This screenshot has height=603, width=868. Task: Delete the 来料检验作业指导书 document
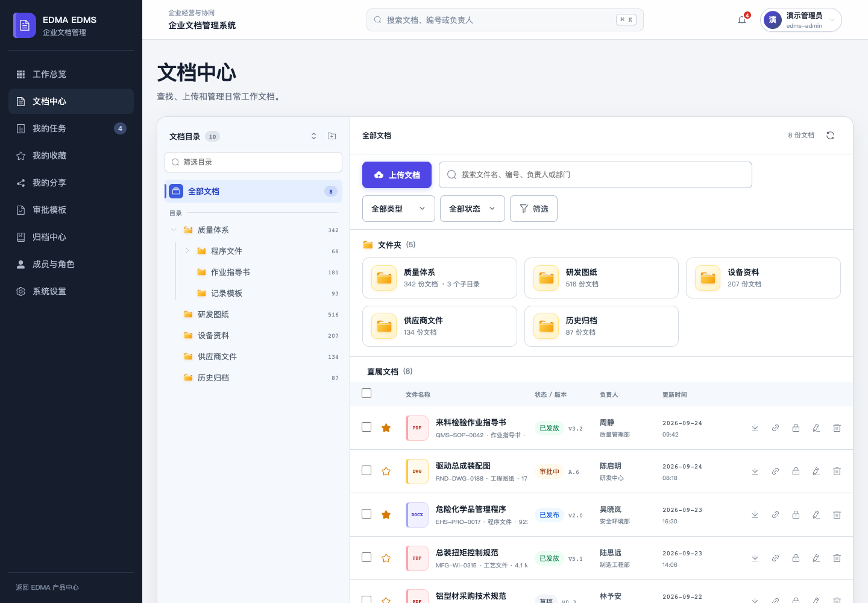click(837, 428)
